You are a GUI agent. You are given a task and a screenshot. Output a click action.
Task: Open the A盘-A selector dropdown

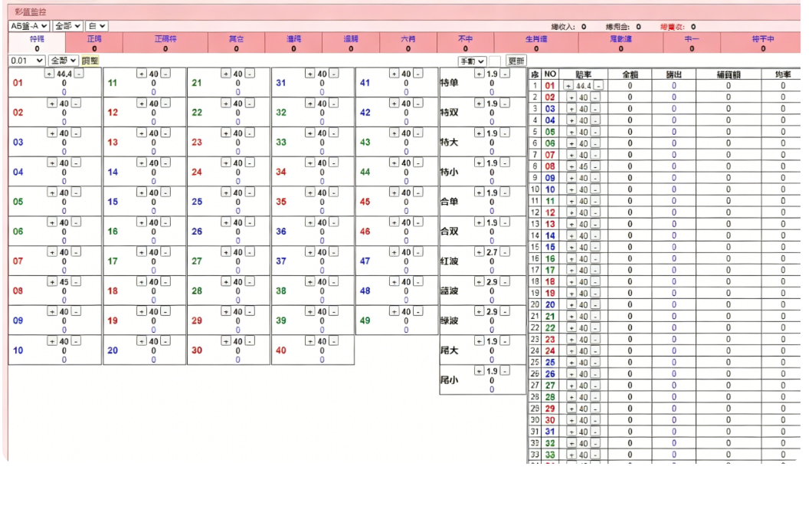[29, 26]
